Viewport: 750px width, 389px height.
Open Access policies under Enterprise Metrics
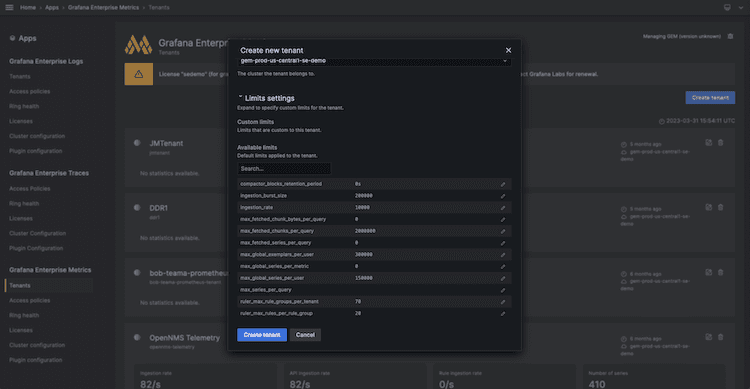click(30, 300)
